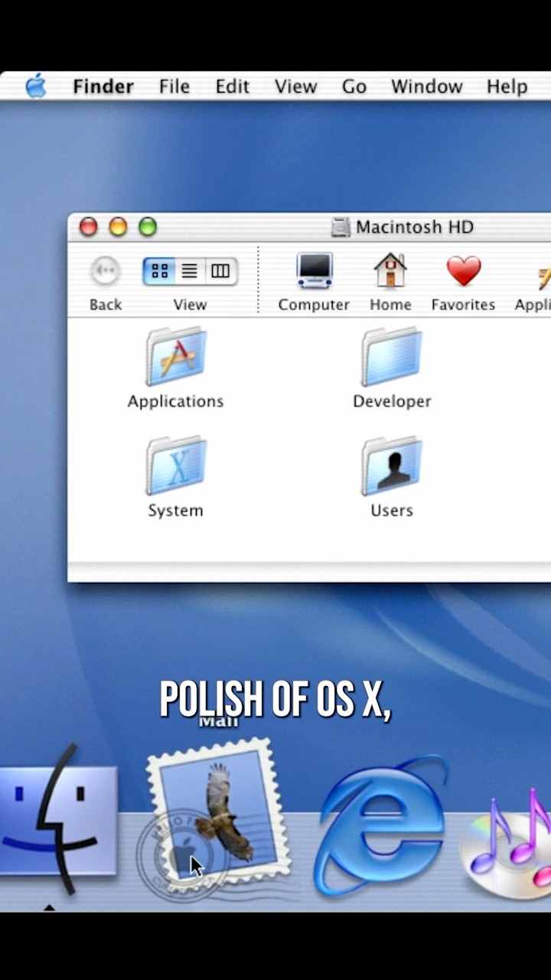
Task: Select the Users folder
Action: coord(392,466)
